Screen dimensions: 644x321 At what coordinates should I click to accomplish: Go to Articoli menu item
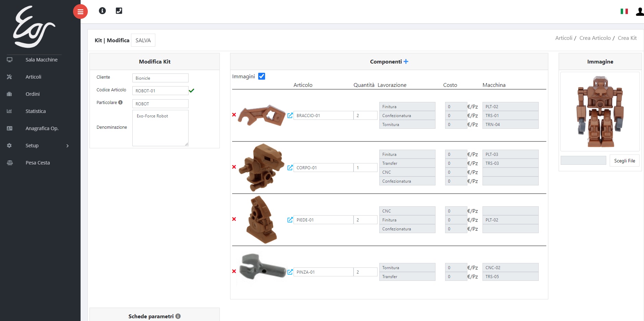33,77
